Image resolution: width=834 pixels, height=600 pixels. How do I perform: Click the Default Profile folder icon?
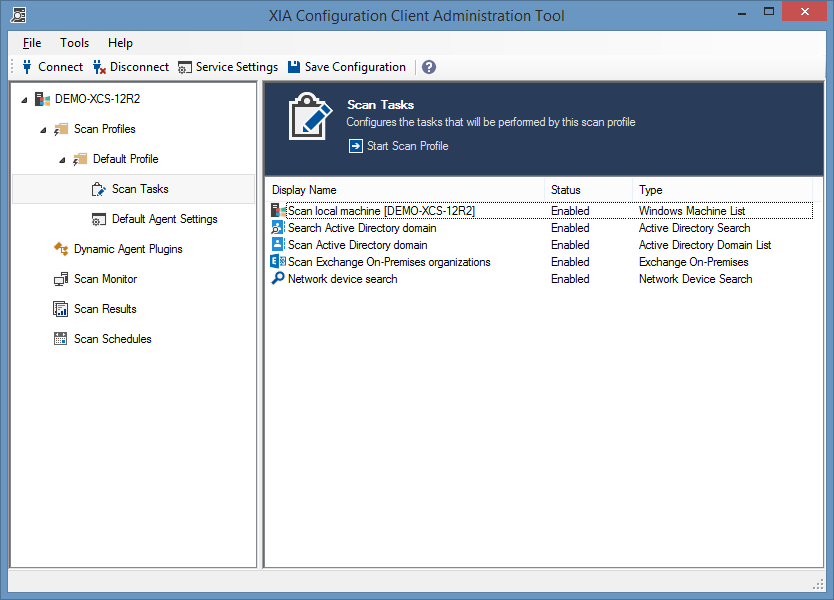(x=80, y=159)
